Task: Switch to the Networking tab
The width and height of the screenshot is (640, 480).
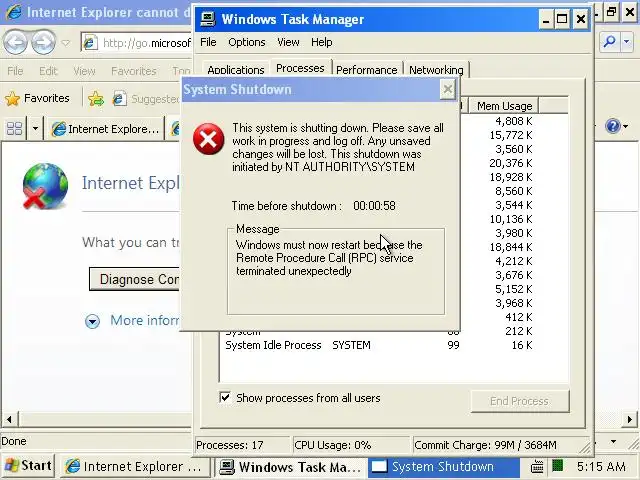Action: click(436, 70)
